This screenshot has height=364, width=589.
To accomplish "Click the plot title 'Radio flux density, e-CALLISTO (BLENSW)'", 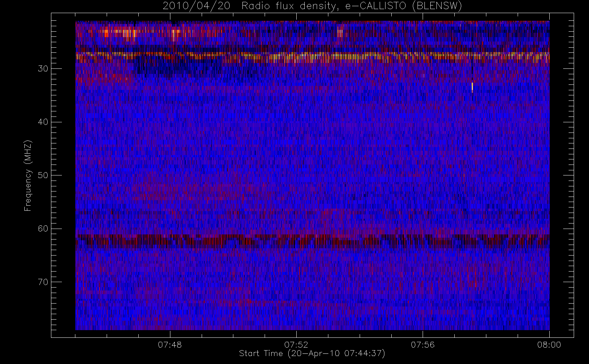I will click(x=352, y=6).
